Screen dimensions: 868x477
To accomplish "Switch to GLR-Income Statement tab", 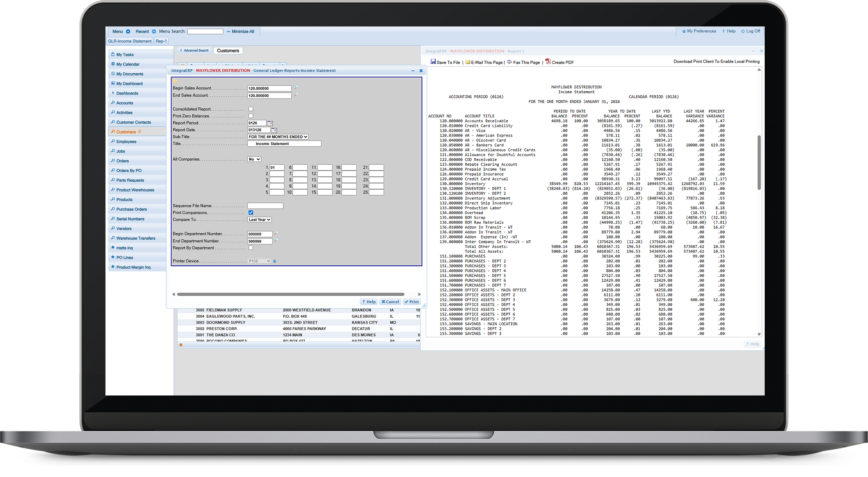I will [130, 41].
